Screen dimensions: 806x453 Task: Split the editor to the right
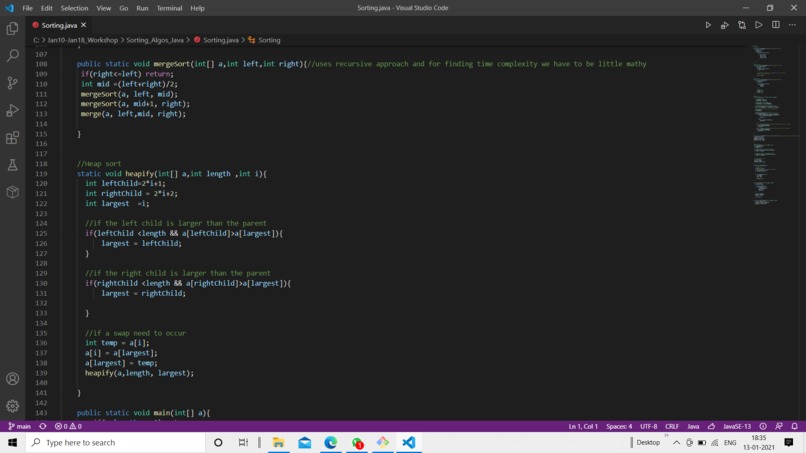tap(776, 25)
